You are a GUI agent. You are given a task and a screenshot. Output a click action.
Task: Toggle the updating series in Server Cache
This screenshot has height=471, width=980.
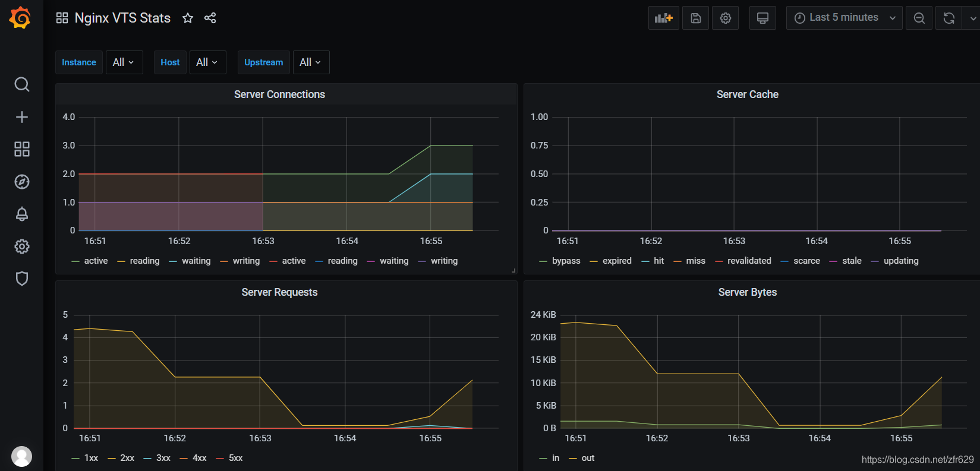901,261
